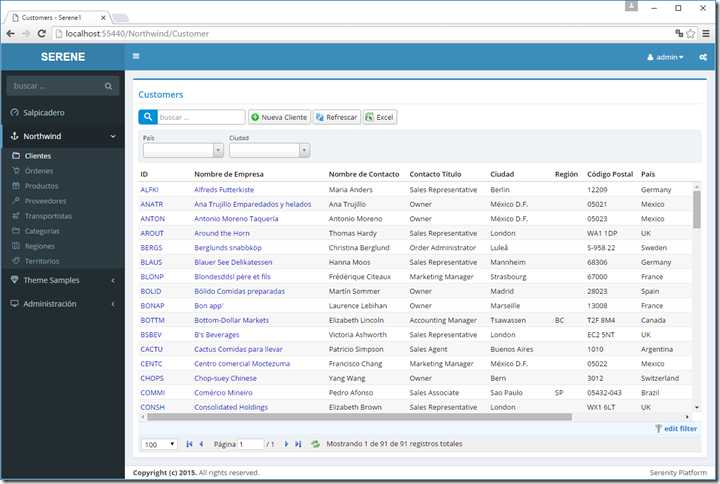Viewport: 720px width, 484px height.
Task: Click the Refrescar button
Action: 337,117
